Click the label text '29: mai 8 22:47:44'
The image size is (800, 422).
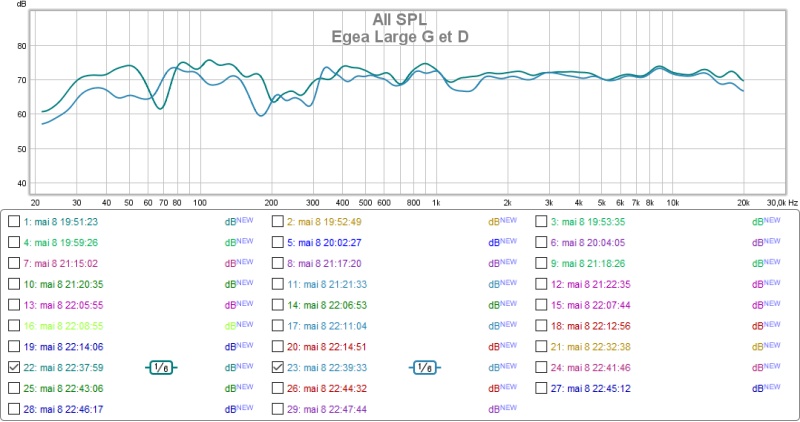pos(327,409)
